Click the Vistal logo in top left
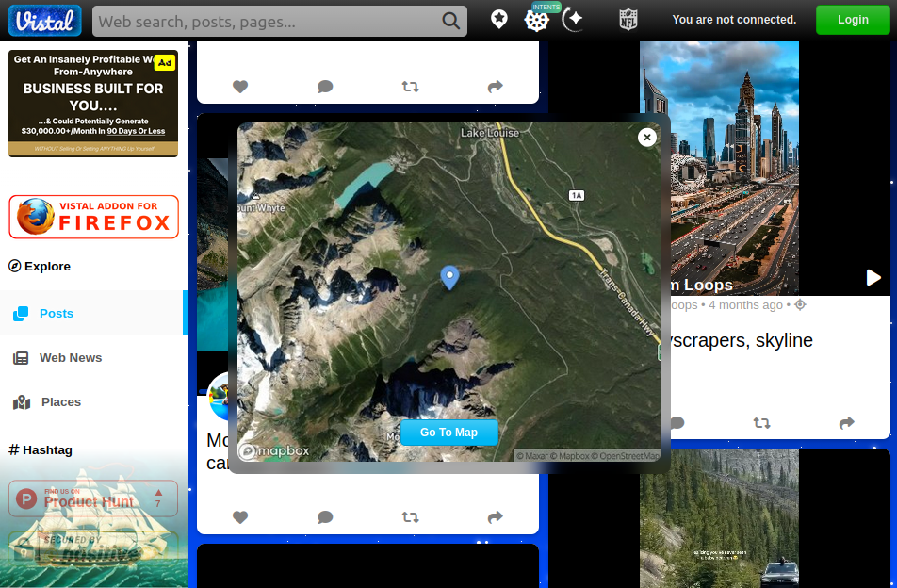The image size is (897, 588). pos(44,19)
